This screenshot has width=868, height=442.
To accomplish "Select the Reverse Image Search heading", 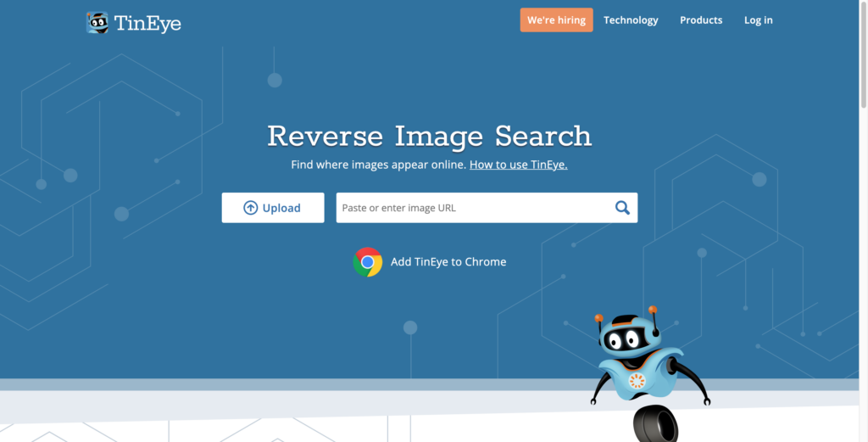I will pos(430,137).
